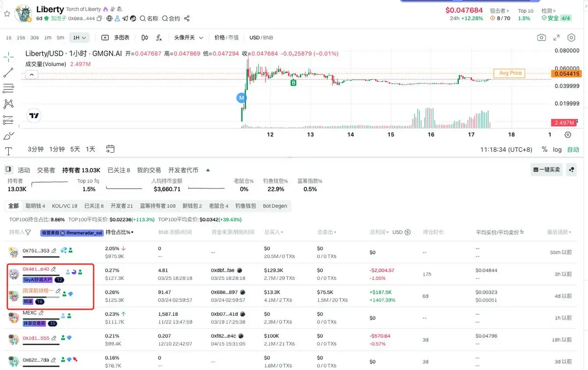Select the text annotation tool
588x370 pixels.
click(8, 151)
